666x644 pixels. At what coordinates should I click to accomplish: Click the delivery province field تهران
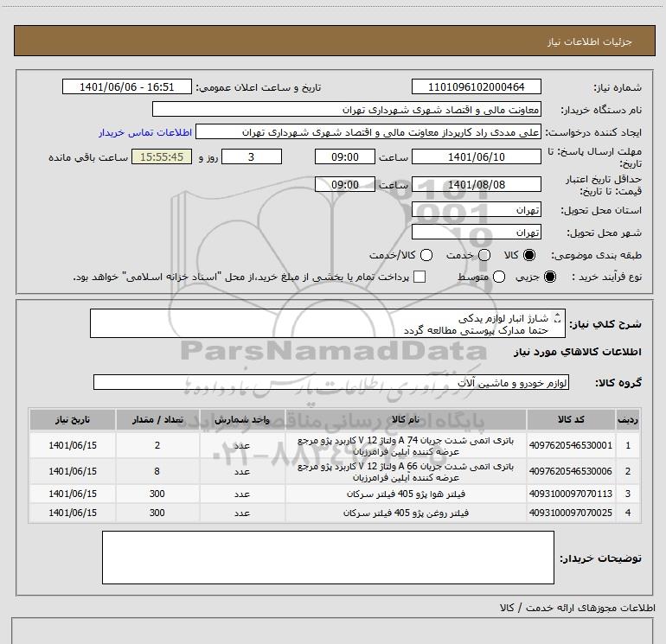point(476,210)
